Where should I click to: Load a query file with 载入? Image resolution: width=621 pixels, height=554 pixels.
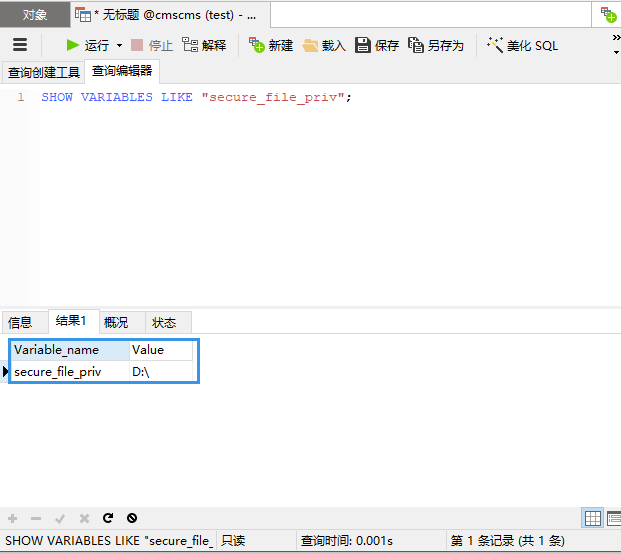(324, 45)
